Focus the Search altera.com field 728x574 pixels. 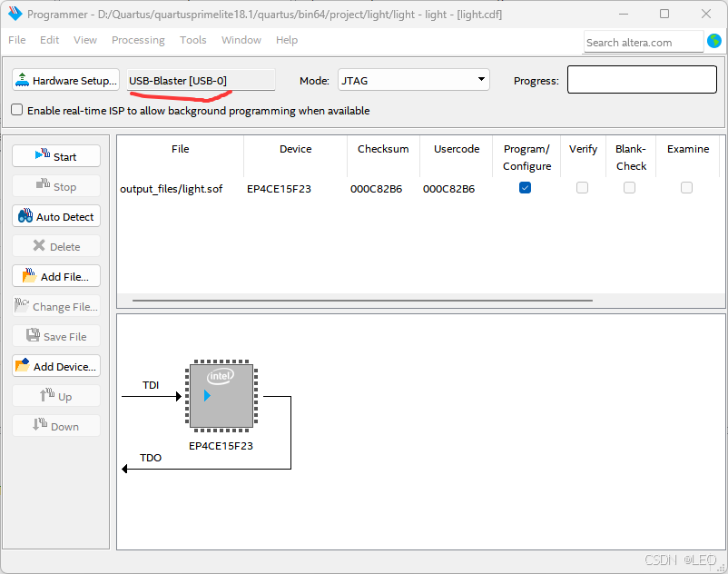pos(643,43)
